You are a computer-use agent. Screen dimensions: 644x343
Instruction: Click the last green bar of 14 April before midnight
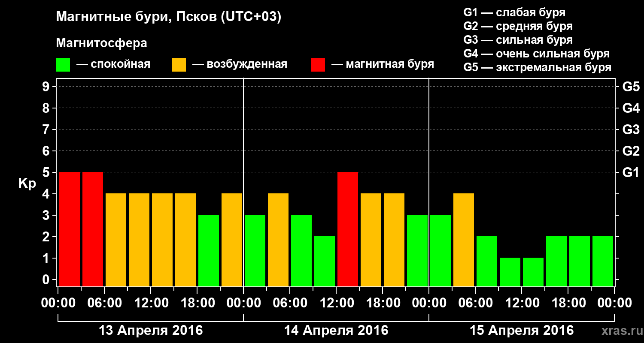pos(417,250)
